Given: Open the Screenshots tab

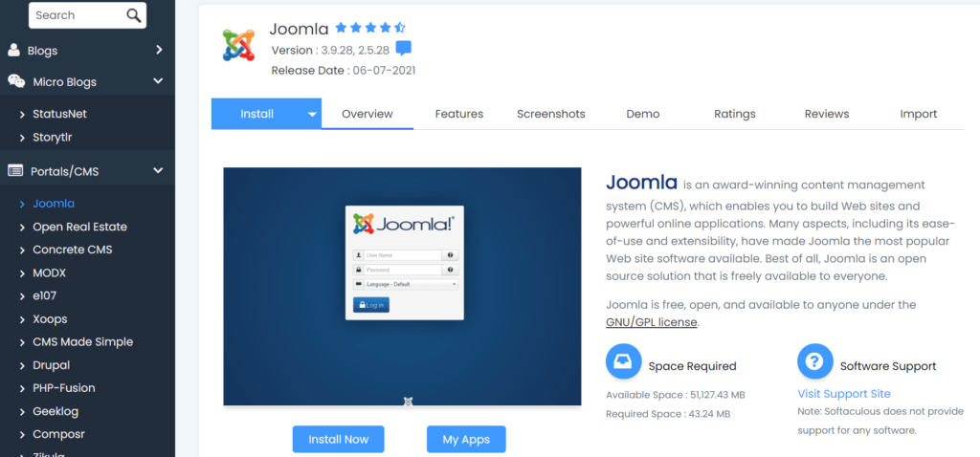Looking at the screenshot, I should (x=551, y=114).
